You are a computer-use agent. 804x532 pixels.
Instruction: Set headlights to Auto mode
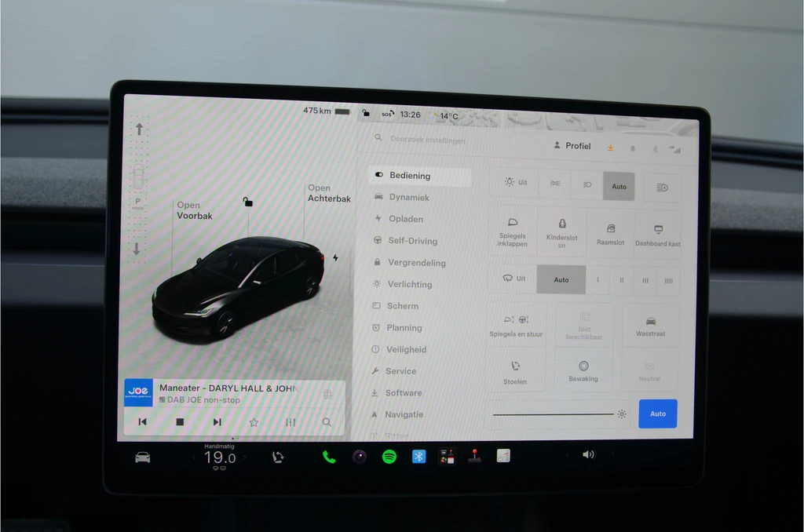point(619,187)
